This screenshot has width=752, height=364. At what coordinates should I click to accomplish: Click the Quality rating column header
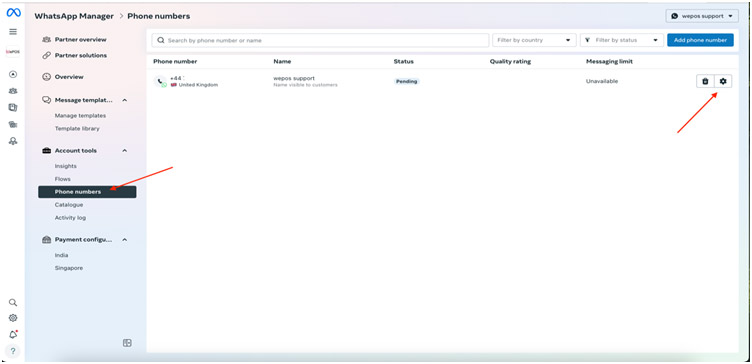510,61
